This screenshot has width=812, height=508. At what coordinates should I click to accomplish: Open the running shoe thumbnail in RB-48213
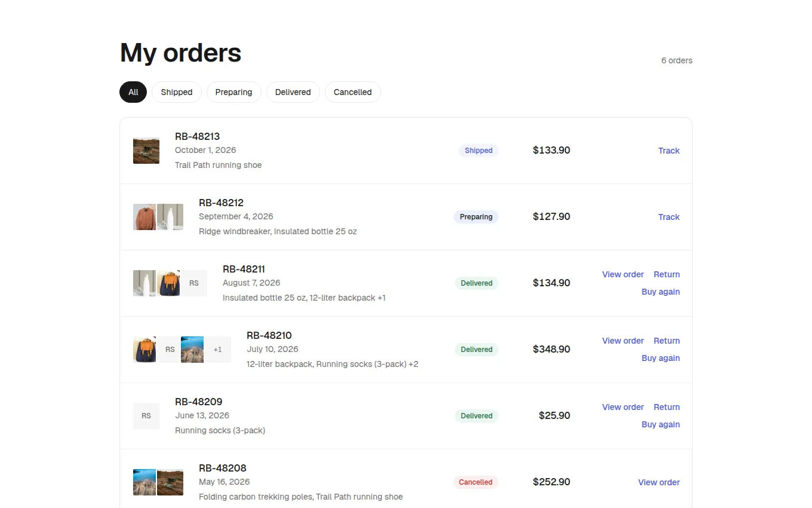[146, 151]
